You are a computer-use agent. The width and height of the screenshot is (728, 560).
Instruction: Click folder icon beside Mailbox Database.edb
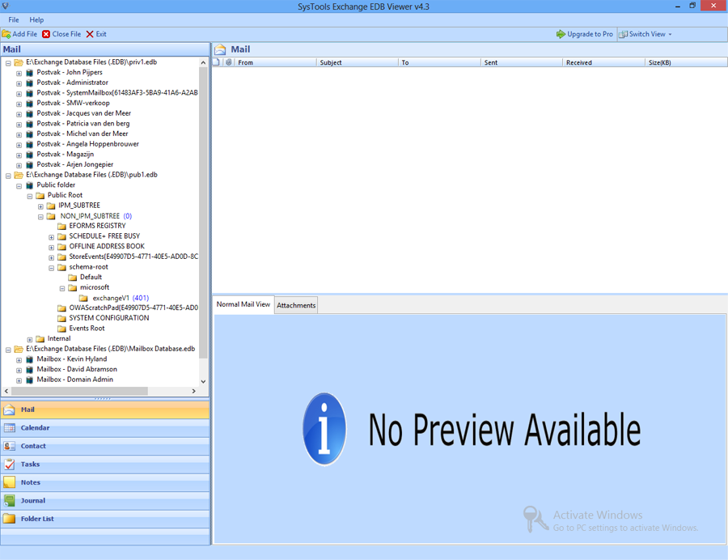(19, 349)
